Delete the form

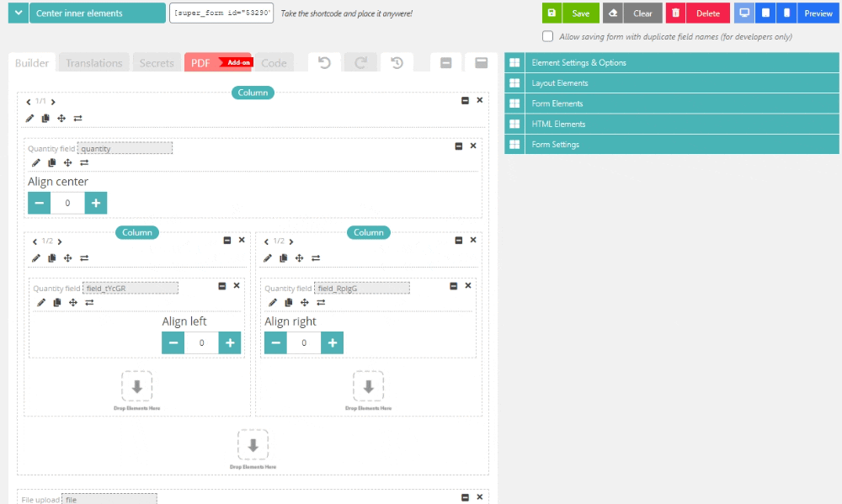click(708, 13)
